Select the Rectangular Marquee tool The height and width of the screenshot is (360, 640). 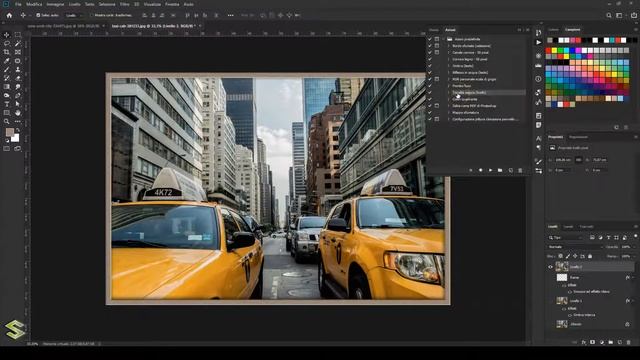coord(18,35)
